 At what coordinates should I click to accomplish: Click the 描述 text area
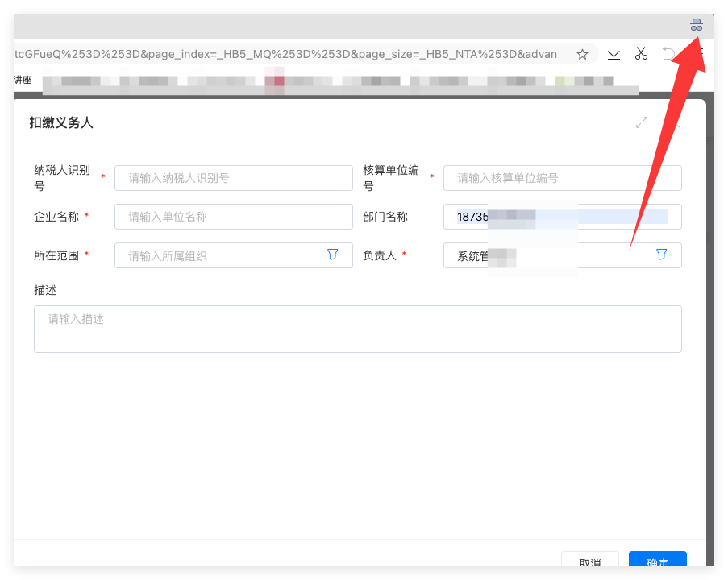(357, 329)
